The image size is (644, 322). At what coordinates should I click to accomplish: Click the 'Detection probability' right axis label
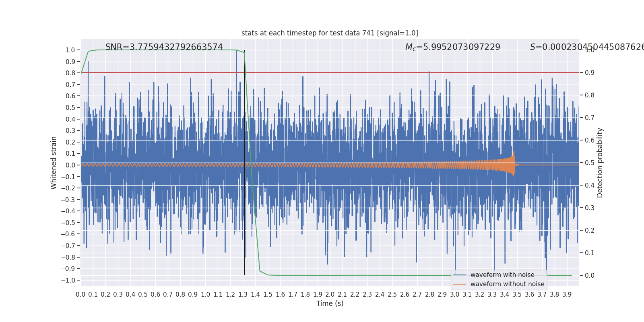(x=600, y=163)
